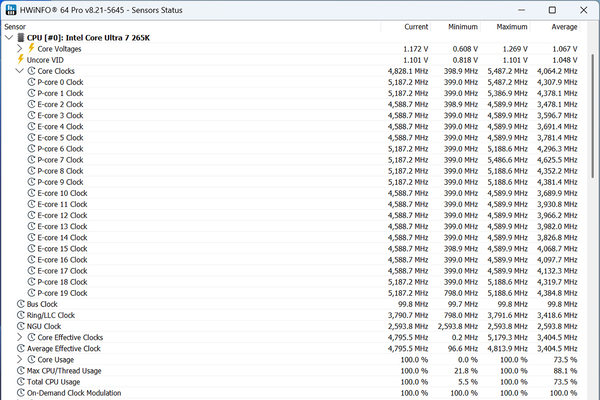Select the Max CPU/Thread Usage row
This screenshot has height=400, width=600.
tap(291, 371)
